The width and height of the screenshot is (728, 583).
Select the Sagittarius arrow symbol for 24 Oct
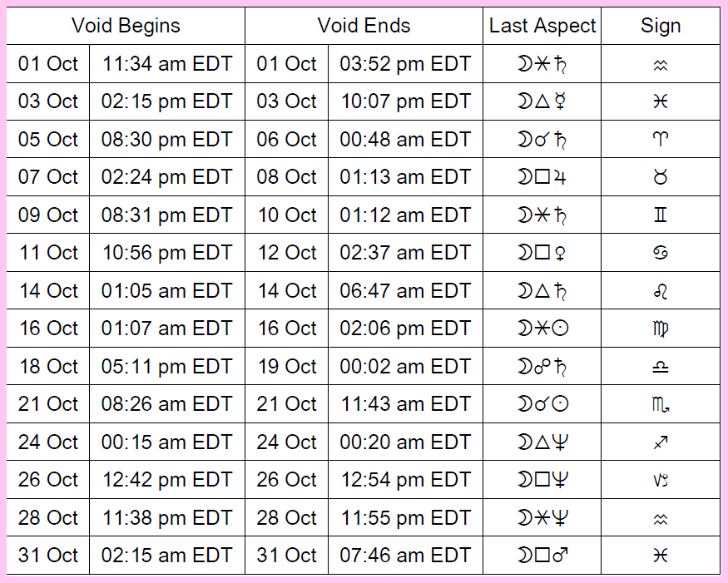(661, 442)
